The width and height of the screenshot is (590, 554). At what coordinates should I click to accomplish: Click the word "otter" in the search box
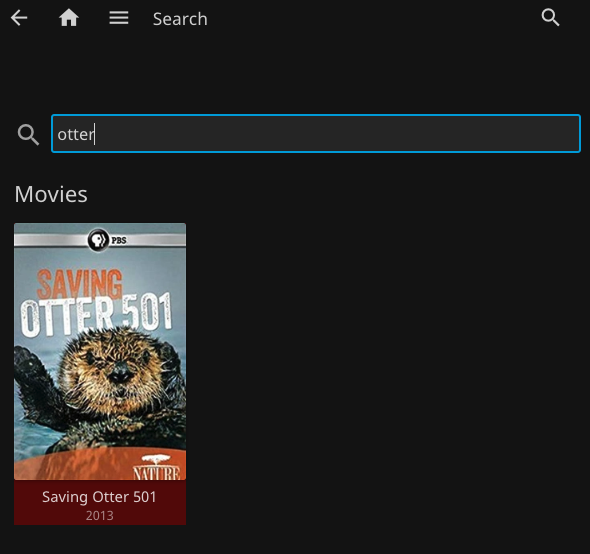(x=75, y=134)
